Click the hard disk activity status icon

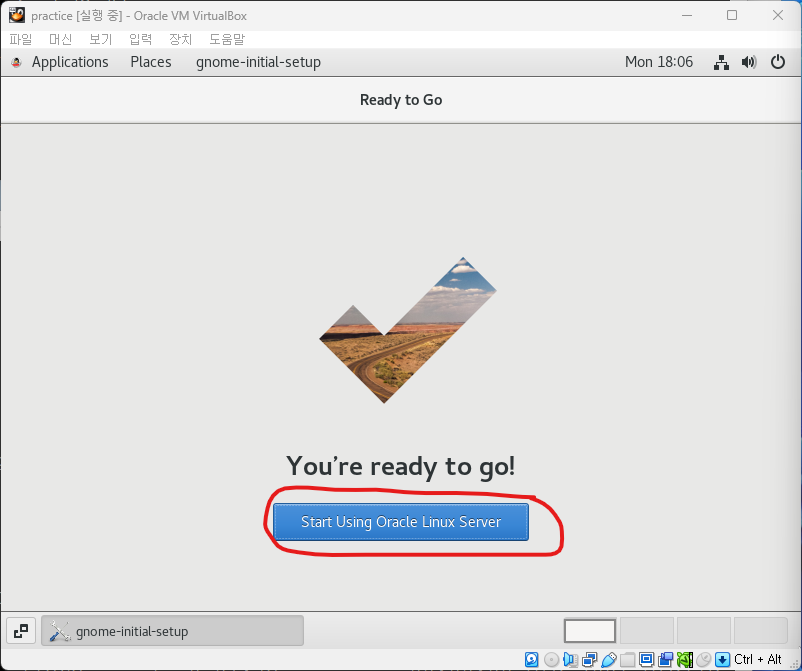[531, 659]
